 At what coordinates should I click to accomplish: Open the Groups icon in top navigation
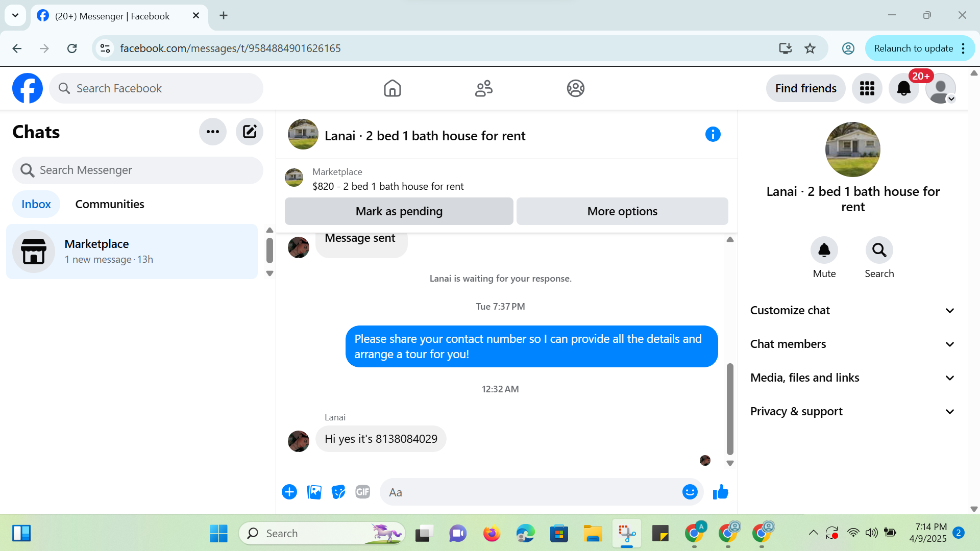[575, 88]
